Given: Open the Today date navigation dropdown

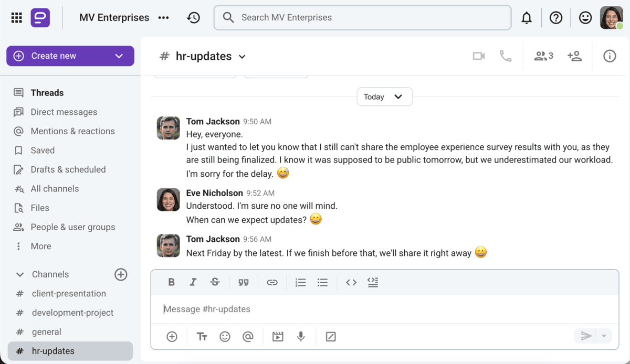Looking at the screenshot, I should [x=384, y=97].
